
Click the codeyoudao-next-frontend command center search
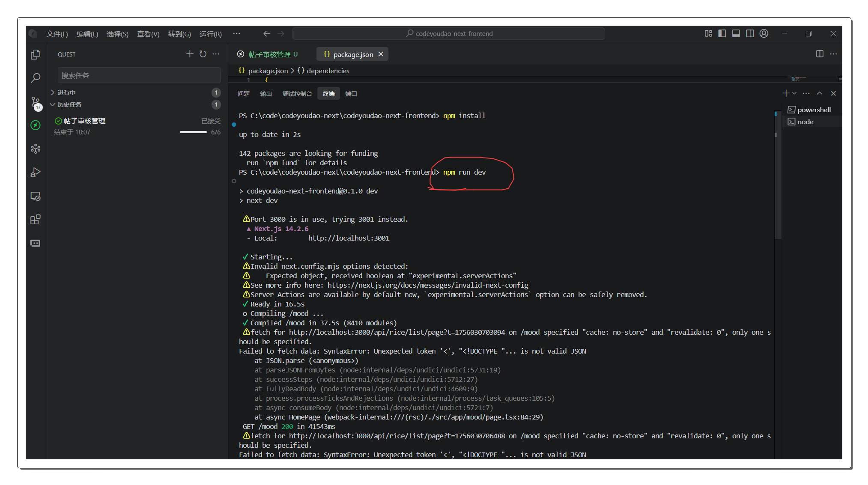pos(448,33)
